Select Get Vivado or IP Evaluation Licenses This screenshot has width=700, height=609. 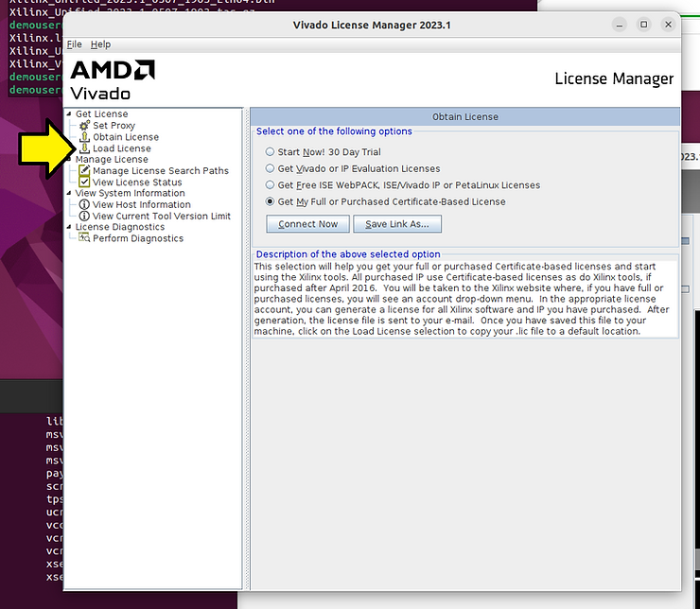pos(270,168)
